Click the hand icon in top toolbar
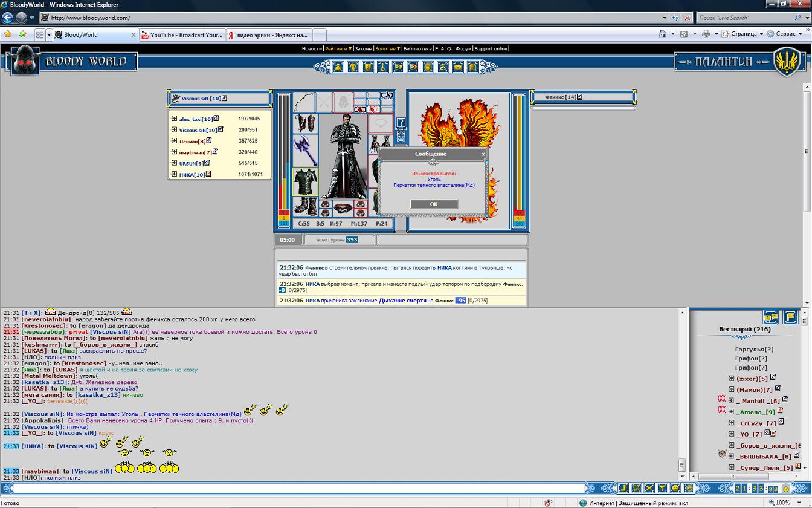812x508 pixels. (428, 67)
